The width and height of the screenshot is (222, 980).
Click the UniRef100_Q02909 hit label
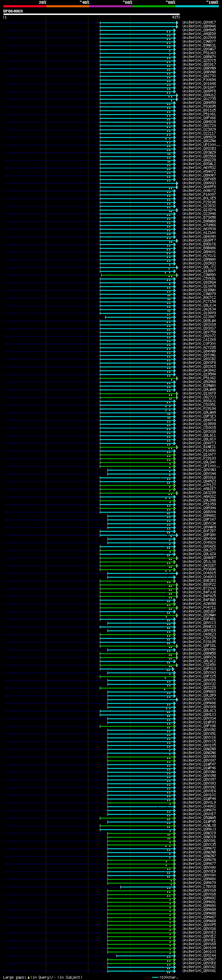click(x=199, y=38)
